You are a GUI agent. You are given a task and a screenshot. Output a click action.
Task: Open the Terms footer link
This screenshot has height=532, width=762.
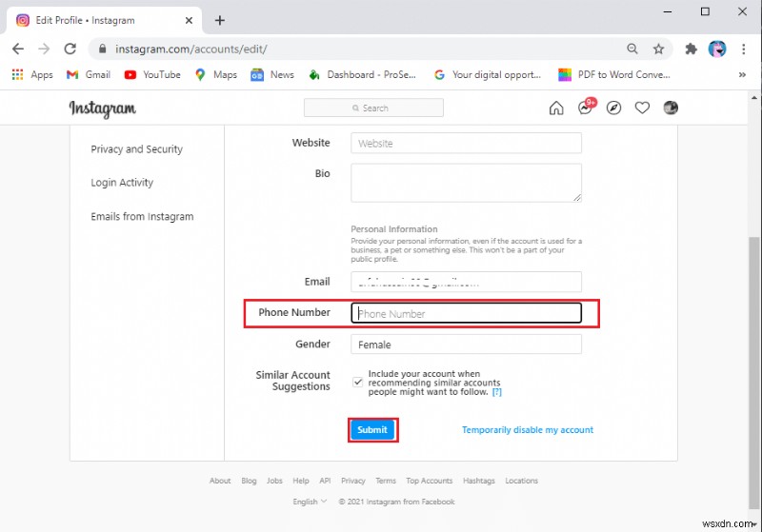click(x=386, y=481)
